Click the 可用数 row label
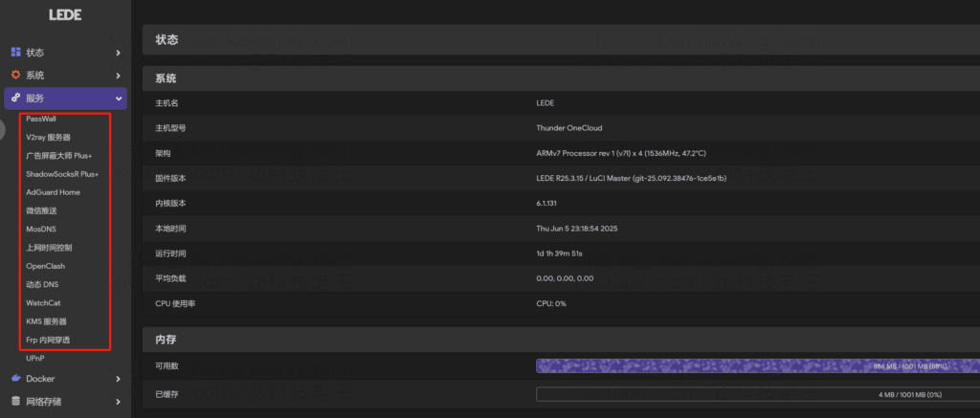This screenshot has height=418, width=980. pos(167,366)
